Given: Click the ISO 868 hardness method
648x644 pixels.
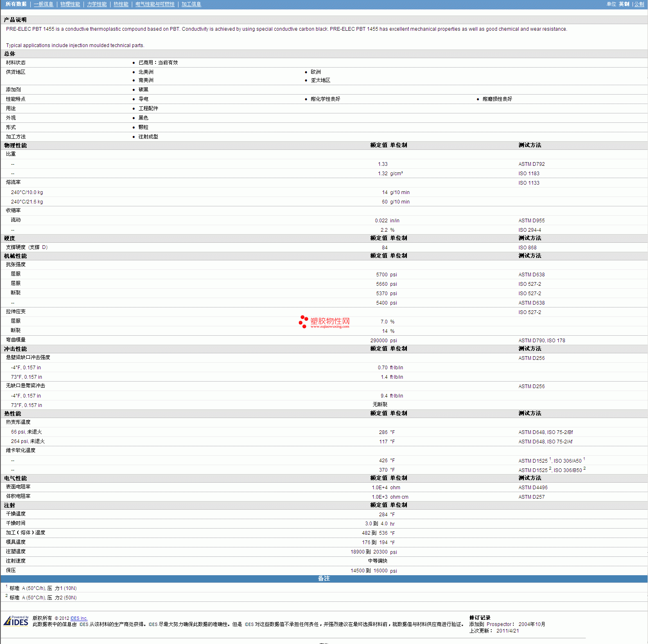Looking at the screenshot, I should coord(527,248).
